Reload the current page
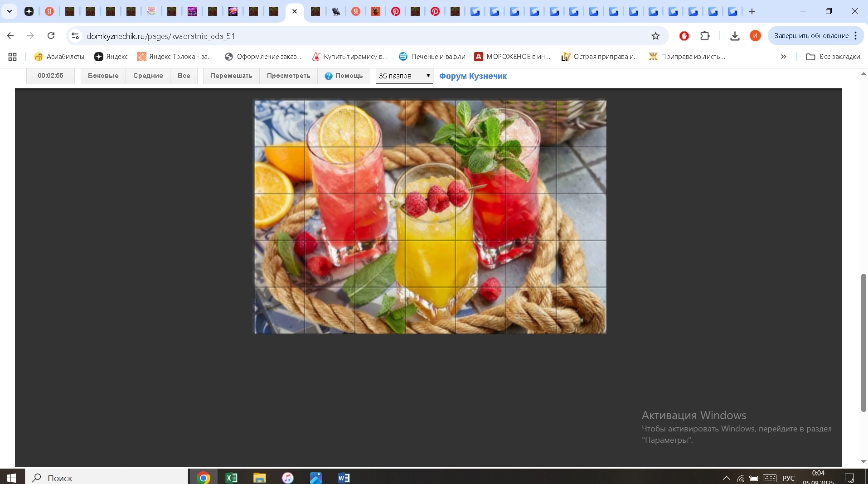868x484 pixels. coord(51,36)
